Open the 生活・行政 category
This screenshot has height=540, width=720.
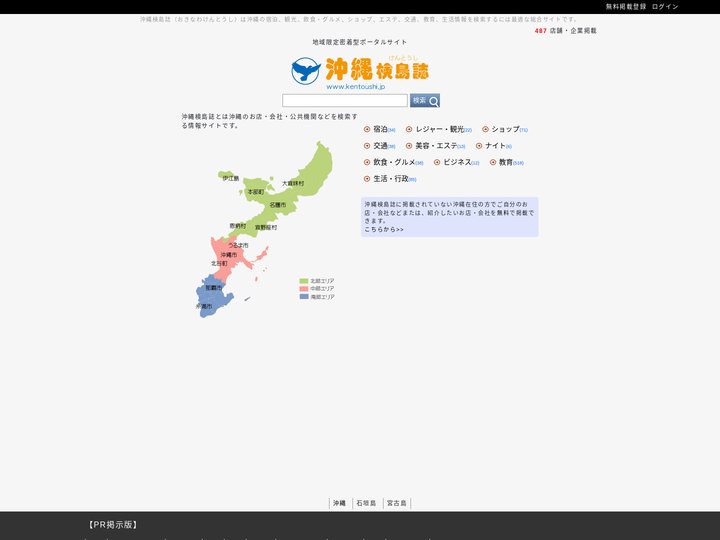point(391,179)
